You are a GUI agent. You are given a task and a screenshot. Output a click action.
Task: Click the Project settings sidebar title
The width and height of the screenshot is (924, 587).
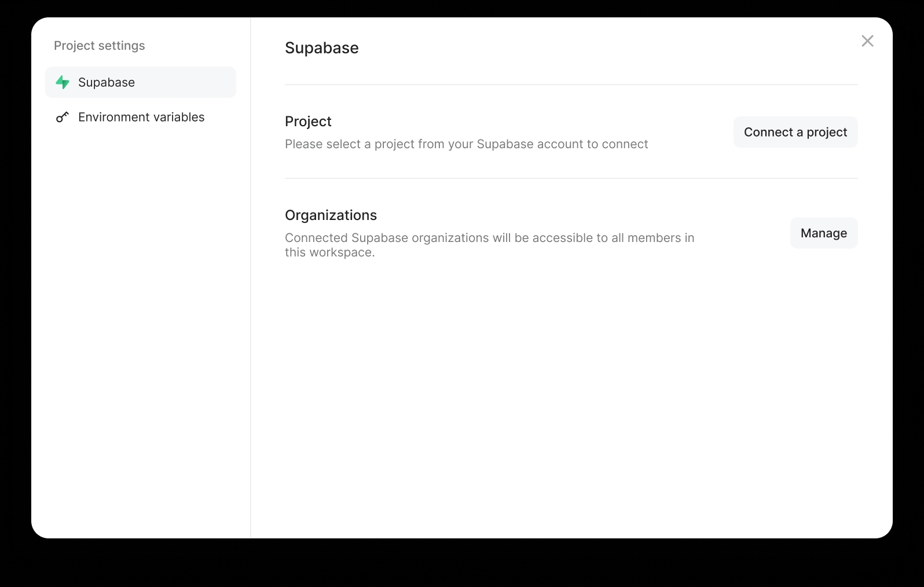tap(100, 46)
